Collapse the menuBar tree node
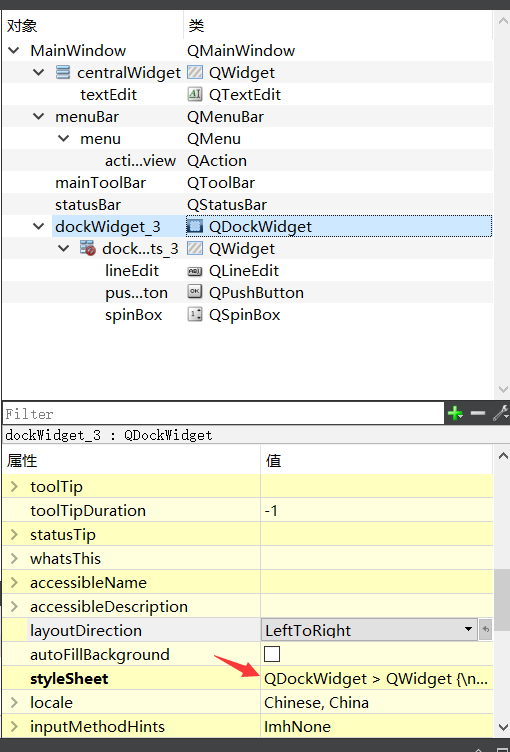Image resolution: width=510 pixels, height=752 pixels. pyautogui.click(x=38, y=117)
